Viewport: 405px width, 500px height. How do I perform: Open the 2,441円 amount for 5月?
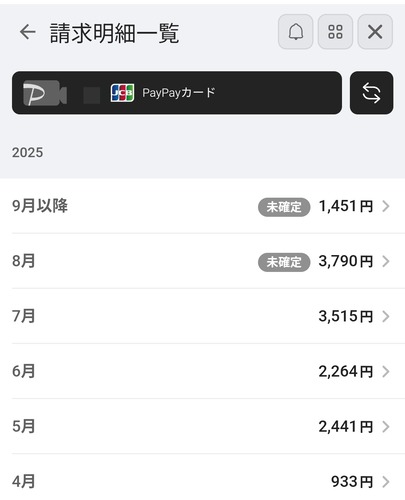[346, 426]
